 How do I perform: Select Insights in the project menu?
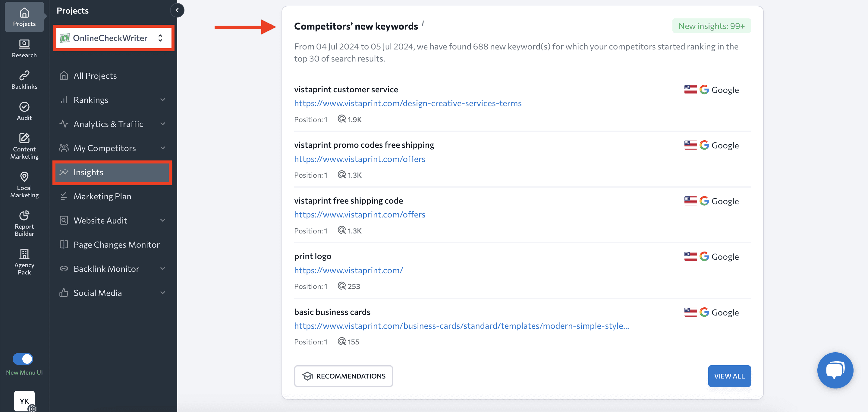88,172
